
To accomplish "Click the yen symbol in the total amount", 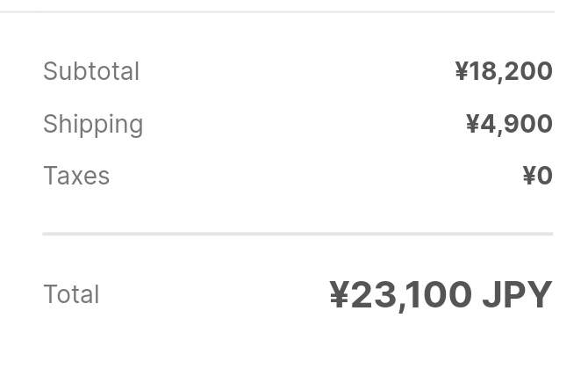I will (x=339, y=294).
